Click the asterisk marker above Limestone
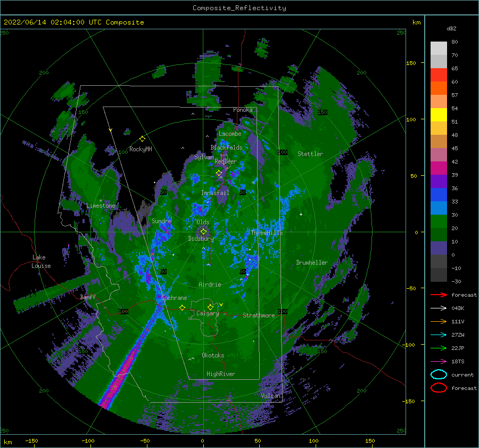This screenshot has height=448, width=479. 101,201
